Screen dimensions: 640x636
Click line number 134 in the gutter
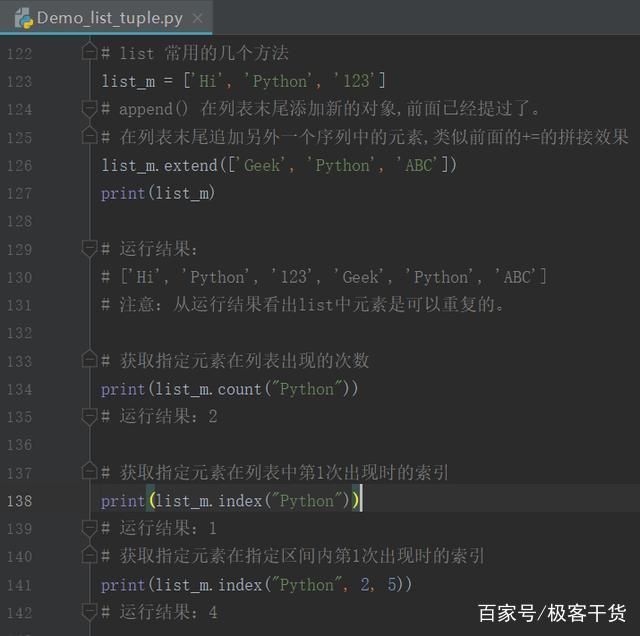pos(20,389)
